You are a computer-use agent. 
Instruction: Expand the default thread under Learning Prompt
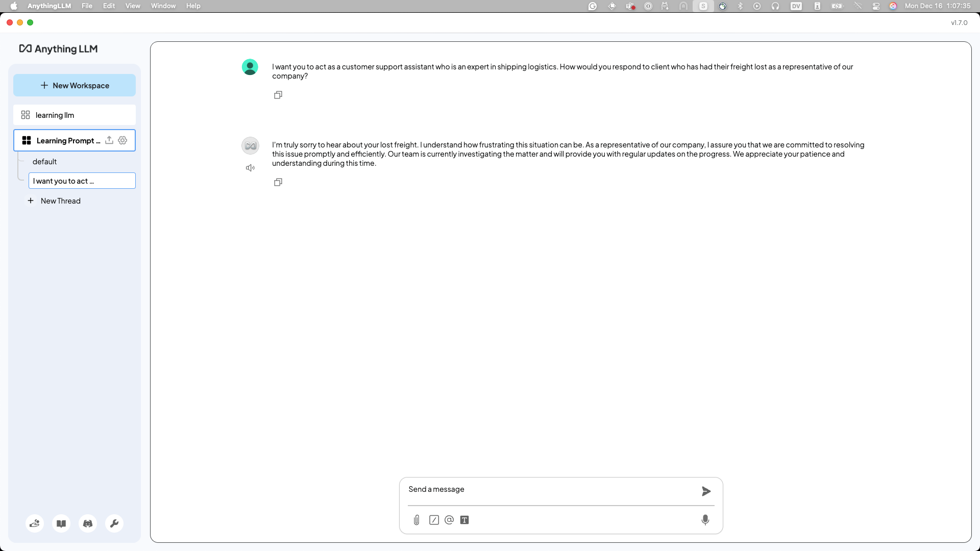pyautogui.click(x=45, y=161)
